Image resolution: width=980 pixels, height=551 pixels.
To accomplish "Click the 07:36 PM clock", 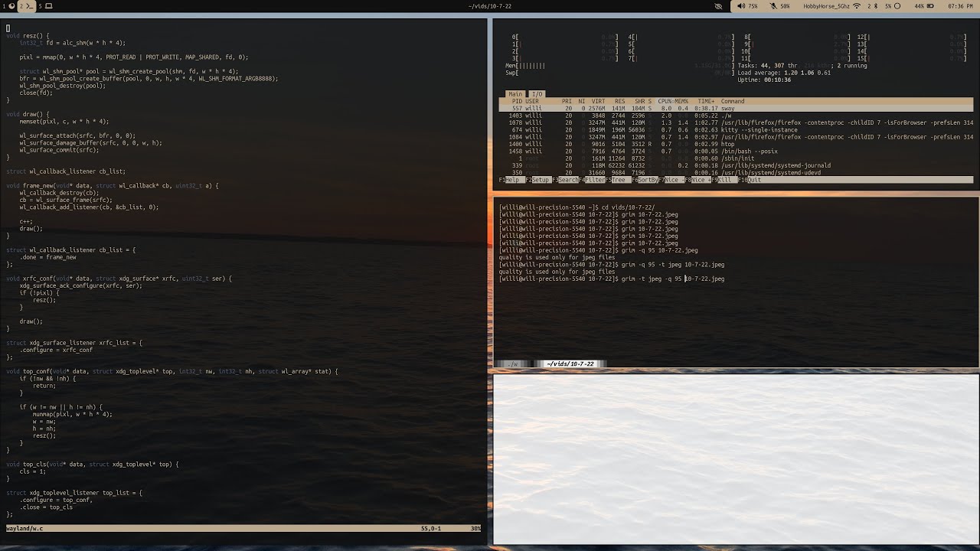I will (960, 6).
